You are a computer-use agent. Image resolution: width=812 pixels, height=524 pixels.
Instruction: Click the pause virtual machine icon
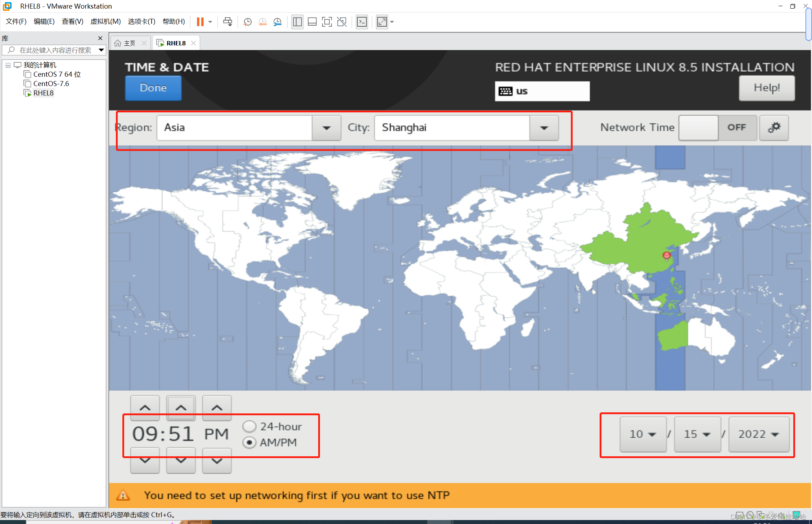(x=200, y=22)
